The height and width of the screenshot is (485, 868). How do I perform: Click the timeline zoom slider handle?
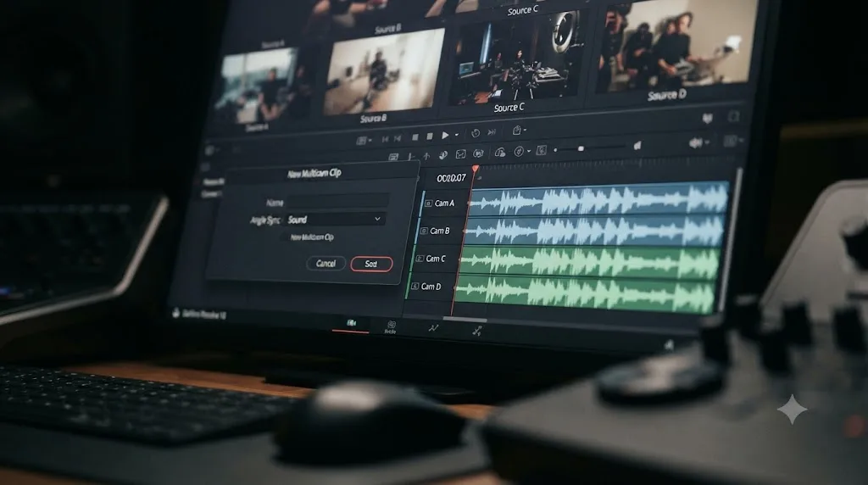581,148
